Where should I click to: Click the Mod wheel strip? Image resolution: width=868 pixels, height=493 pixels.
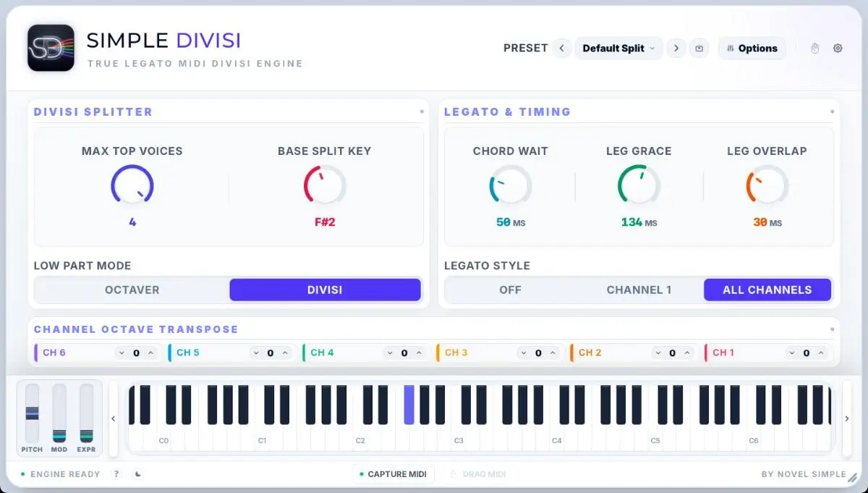point(59,413)
